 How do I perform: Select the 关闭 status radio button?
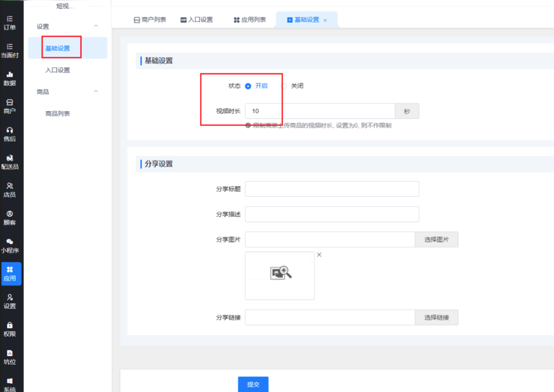pyautogui.click(x=284, y=86)
